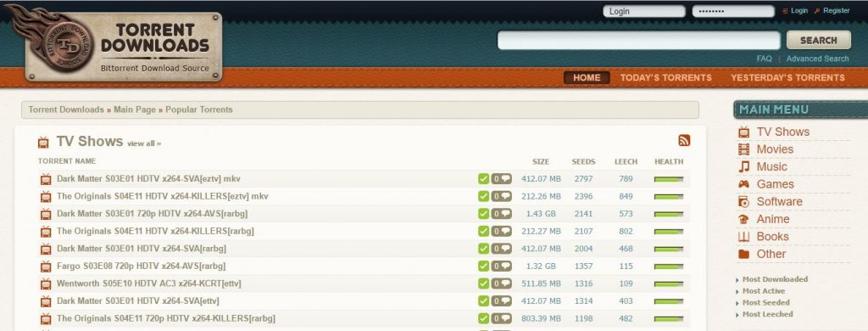Click health bar of Dark Matter S03E01 SVA[eztv]
This screenshot has width=868, height=331.
point(669,179)
